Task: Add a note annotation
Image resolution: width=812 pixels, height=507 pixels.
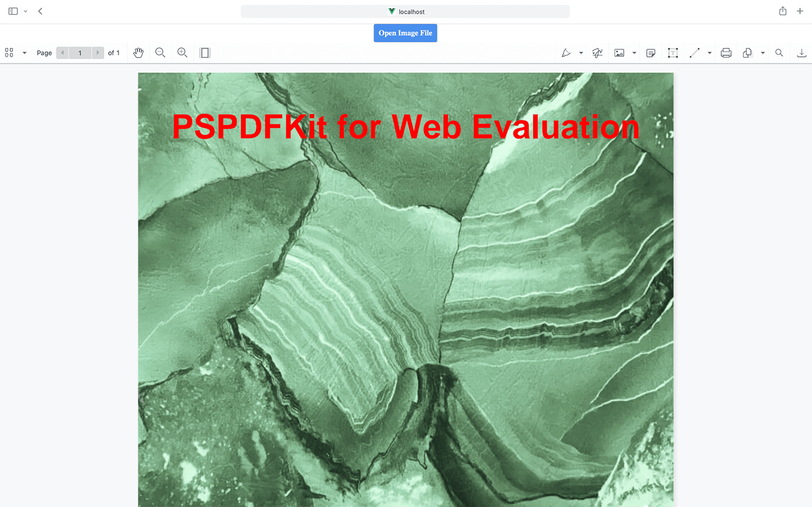Action: coord(651,52)
